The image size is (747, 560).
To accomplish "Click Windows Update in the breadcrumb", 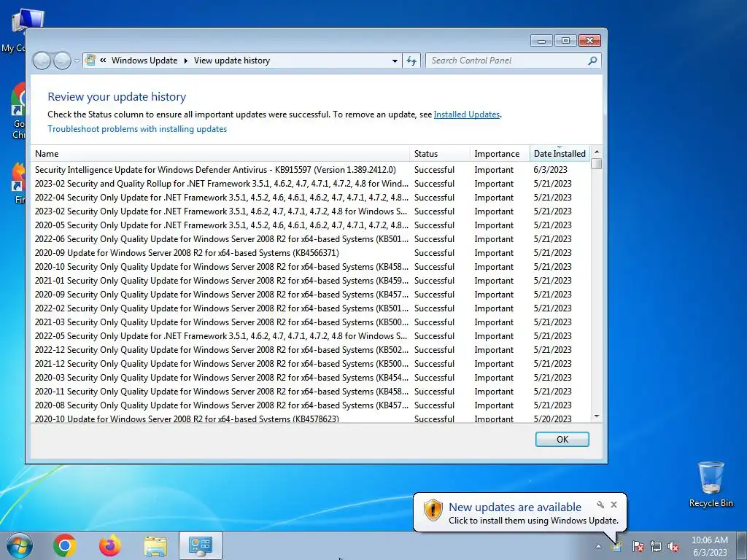I will coord(144,61).
